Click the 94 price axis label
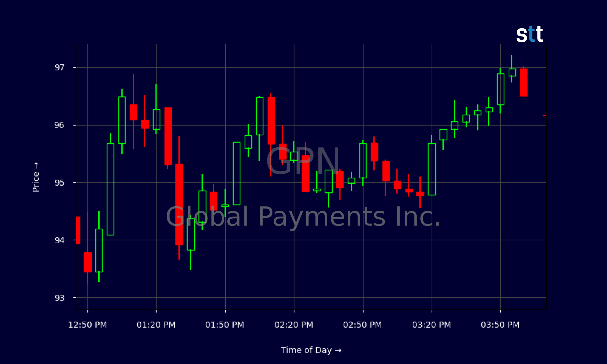This screenshot has height=364, width=607. [59, 240]
